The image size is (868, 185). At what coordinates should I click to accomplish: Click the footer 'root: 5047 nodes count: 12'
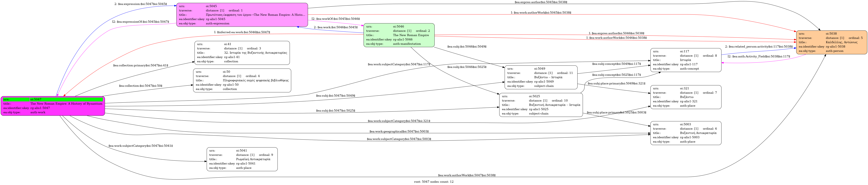pos(434,182)
